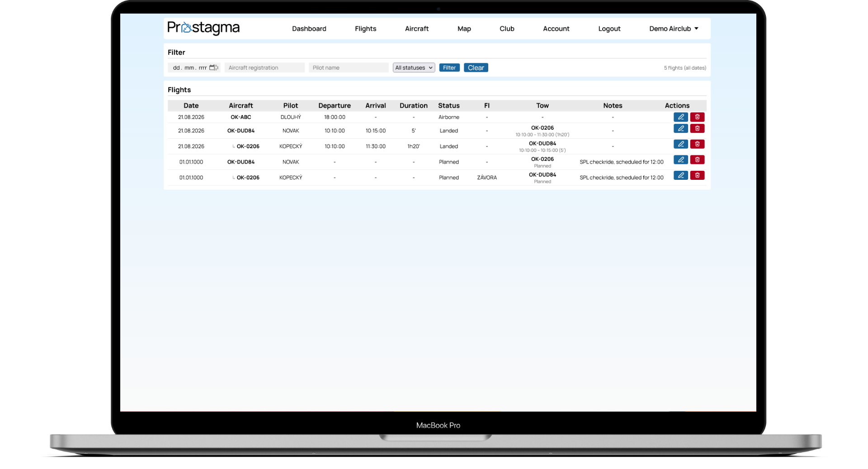Select the 5 flights (all dates) count
Viewport: 868px width, 469px height.
[x=684, y=68]
